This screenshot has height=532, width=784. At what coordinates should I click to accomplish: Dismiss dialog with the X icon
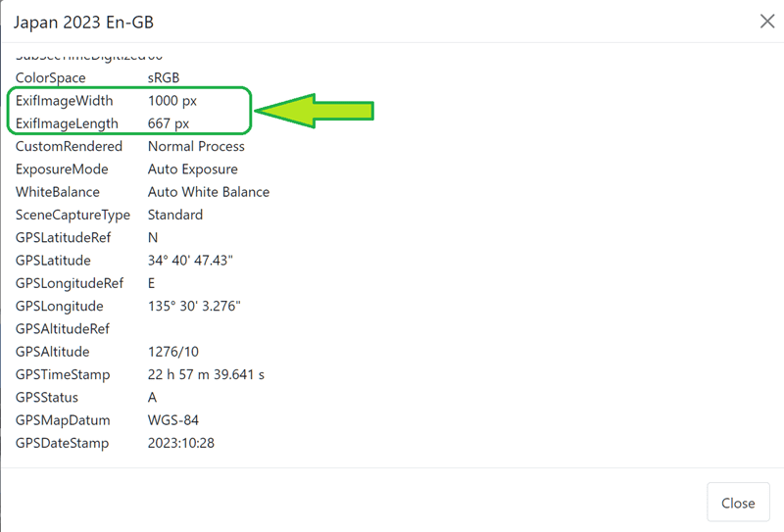[766, 22]
